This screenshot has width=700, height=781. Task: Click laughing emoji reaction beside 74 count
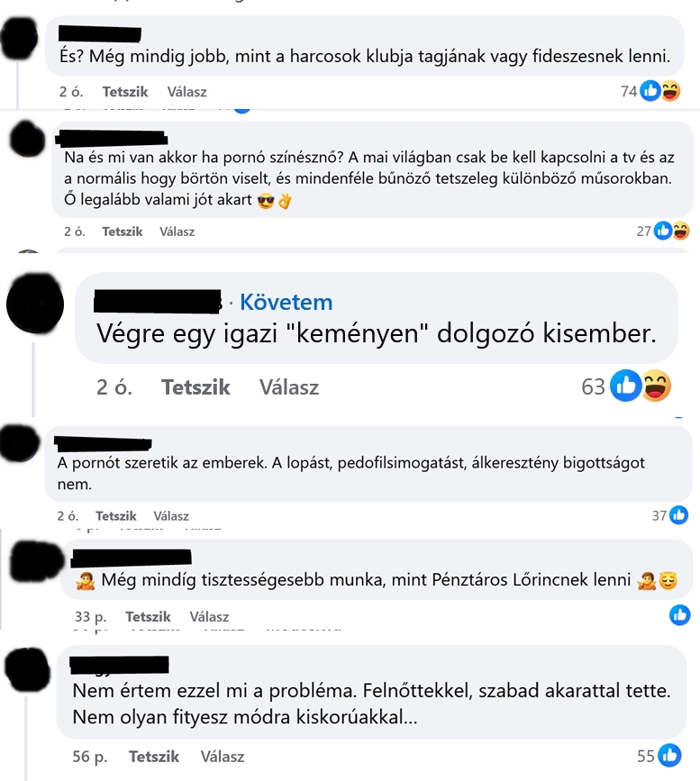click(670, 91)
